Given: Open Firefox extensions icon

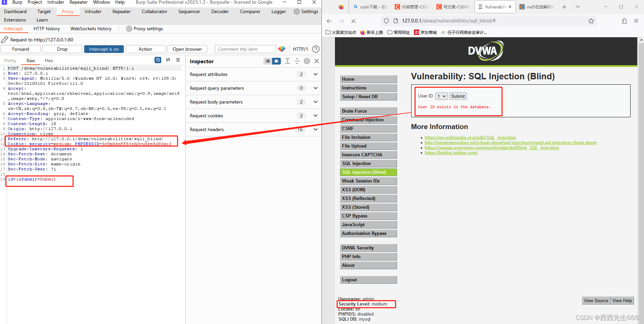Looking at the screenshot, I should click(x=624, y=21).
